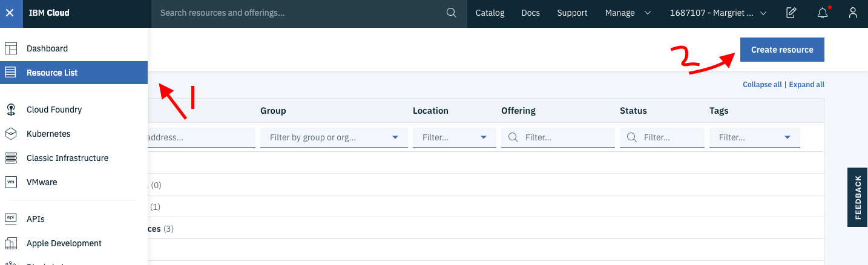This screenshot has height=265, width=868.
Task: Open Cloud Foundry from navigation menu
Action: pos(74,110)
